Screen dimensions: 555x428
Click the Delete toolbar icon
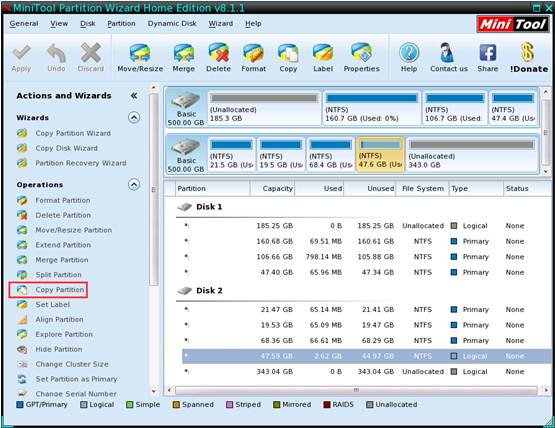[218, 53]
